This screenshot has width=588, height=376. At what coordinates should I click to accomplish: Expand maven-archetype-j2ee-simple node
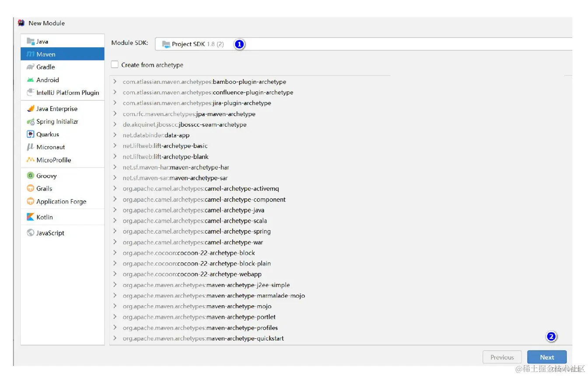pyautogui.click(x=115, y=285)
